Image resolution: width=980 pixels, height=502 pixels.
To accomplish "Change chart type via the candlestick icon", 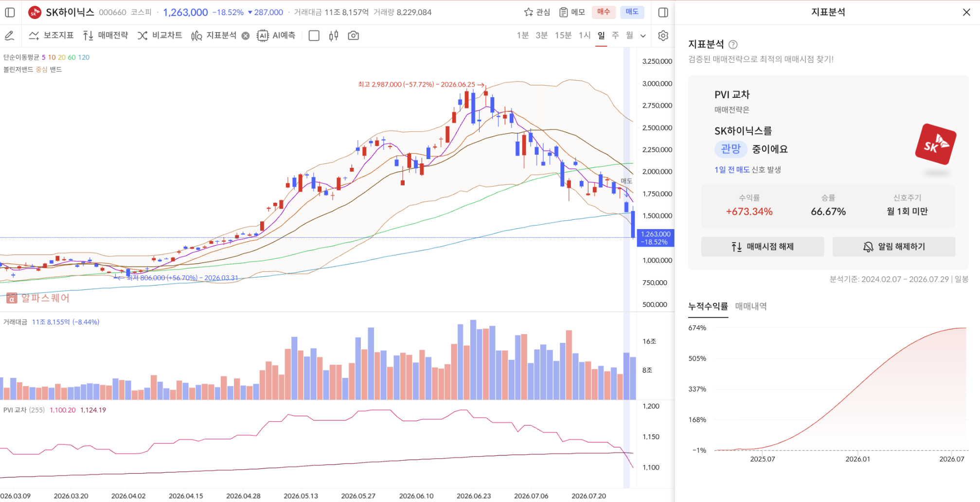I will click(334, 36).
